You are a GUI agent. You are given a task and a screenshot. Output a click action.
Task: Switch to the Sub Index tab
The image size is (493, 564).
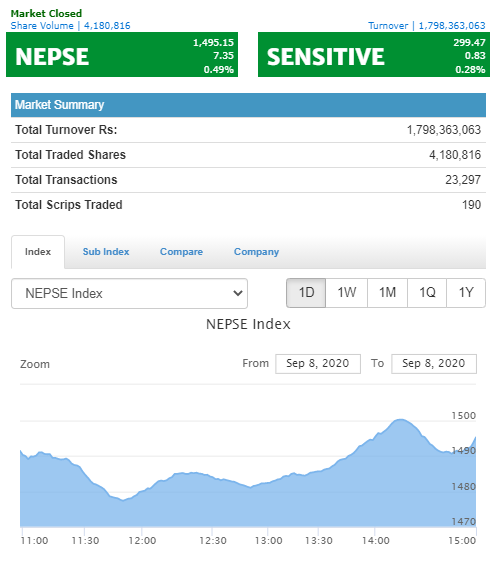coord(106,252)
